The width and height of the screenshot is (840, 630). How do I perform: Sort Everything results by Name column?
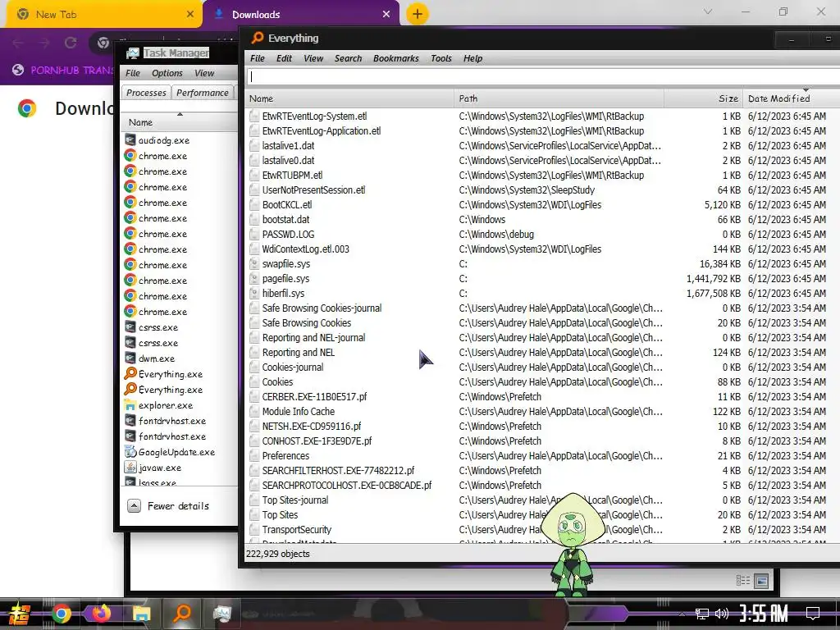[x=349, y=98]
